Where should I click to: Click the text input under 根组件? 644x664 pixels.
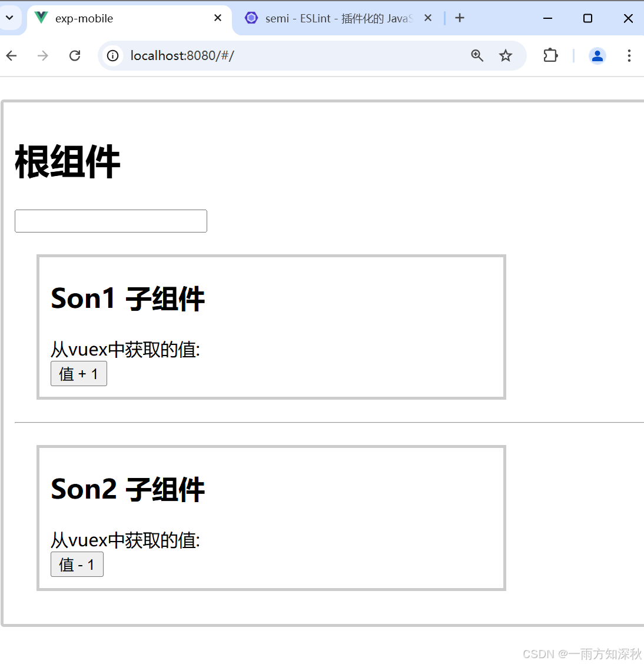[x=111, y=221]
